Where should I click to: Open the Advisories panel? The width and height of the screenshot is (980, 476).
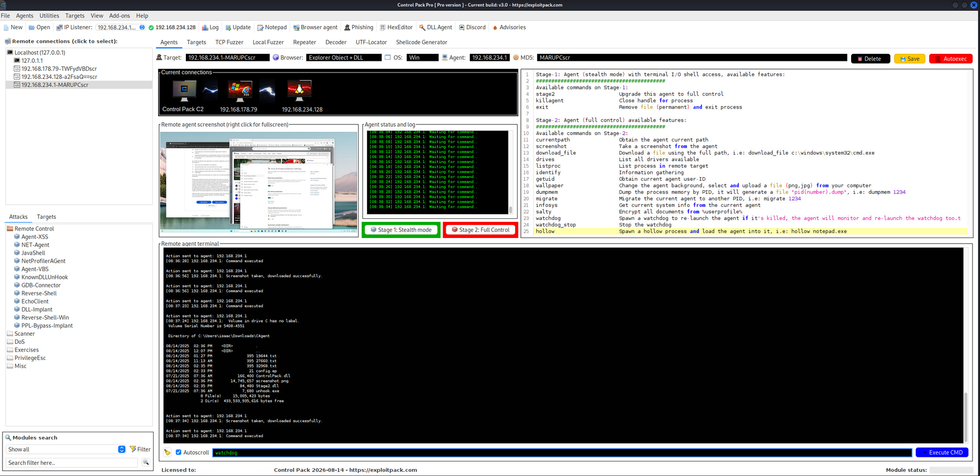(509, 28)
